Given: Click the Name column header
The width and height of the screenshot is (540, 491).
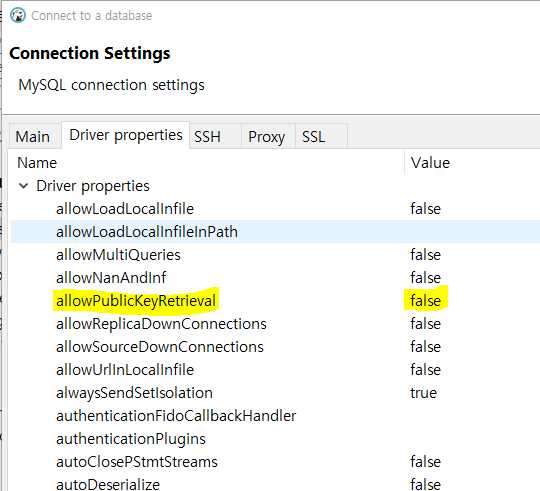Looking at the screenshot, I should click(x=37, y=163).
